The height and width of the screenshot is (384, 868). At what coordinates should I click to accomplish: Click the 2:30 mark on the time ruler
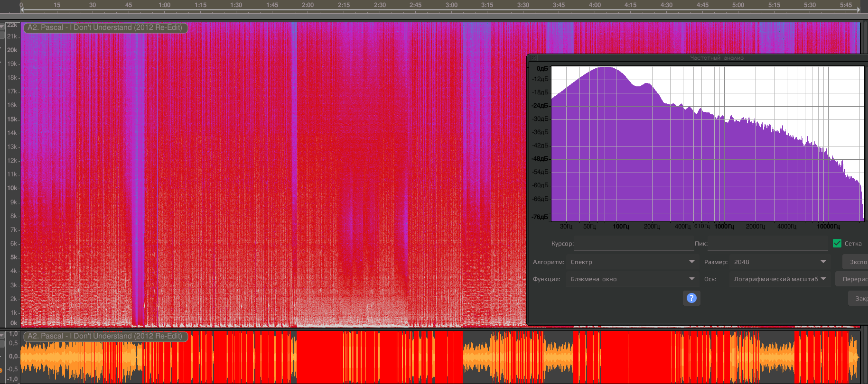380,5
